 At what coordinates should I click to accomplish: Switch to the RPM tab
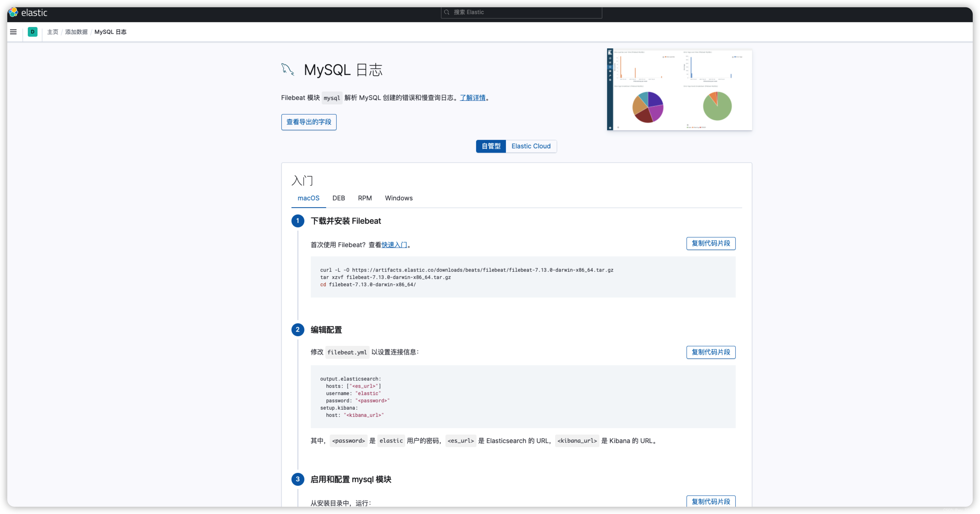(x=364, y=198)
